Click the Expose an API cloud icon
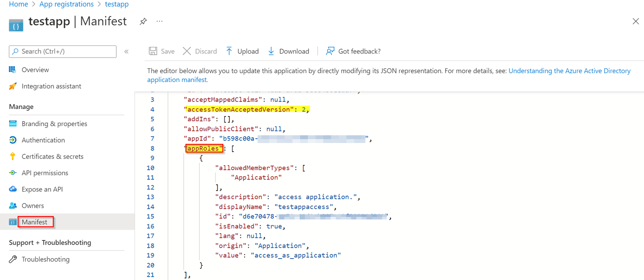This screenshot has height=280, width=644. [x=13, y=189]
